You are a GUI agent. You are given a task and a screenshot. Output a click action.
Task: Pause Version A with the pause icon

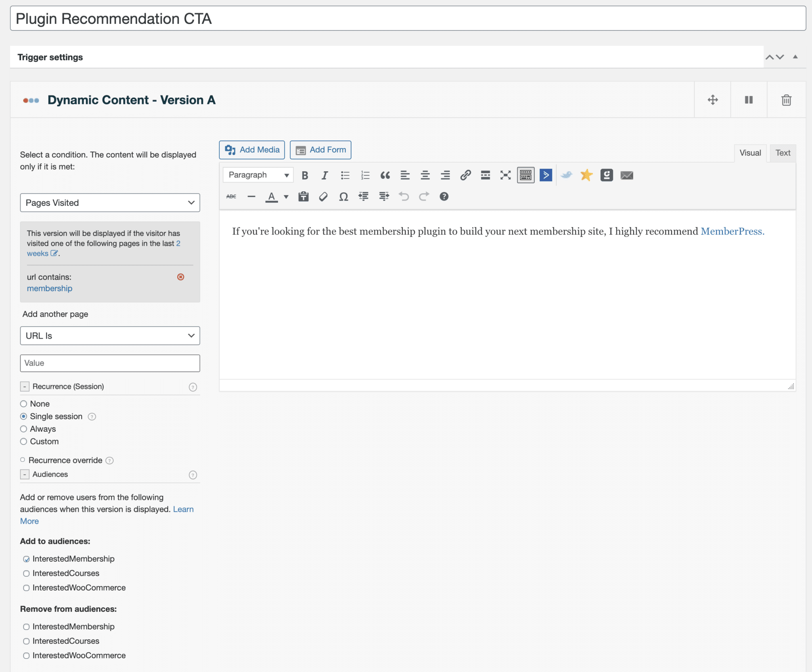click(749, 100)
